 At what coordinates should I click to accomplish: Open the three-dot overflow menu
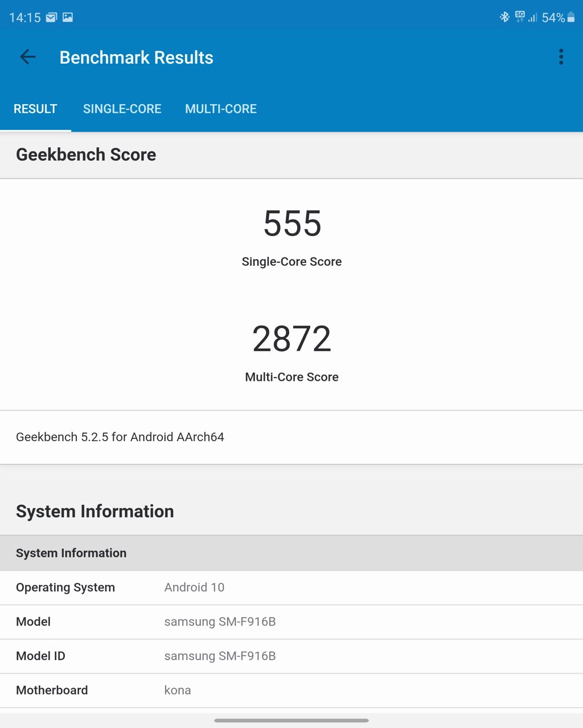[561, 57]
